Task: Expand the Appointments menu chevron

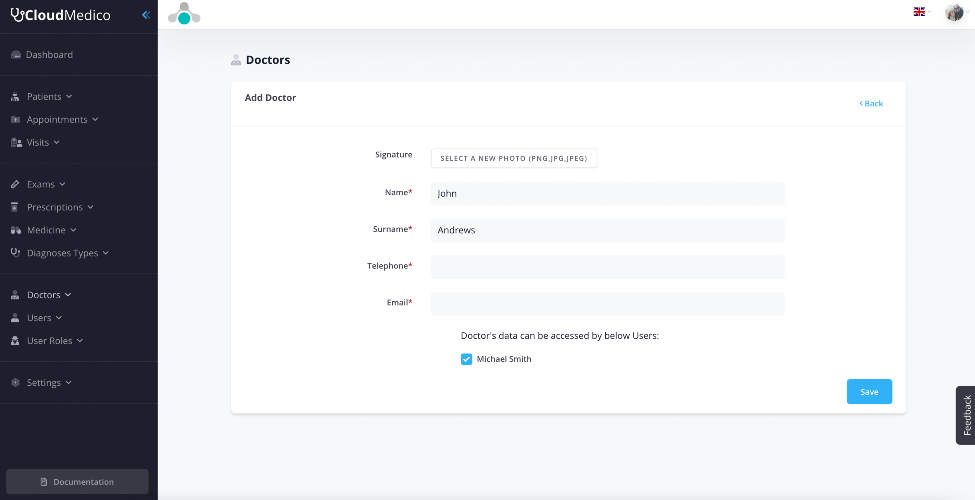Action: click(95, 119)
